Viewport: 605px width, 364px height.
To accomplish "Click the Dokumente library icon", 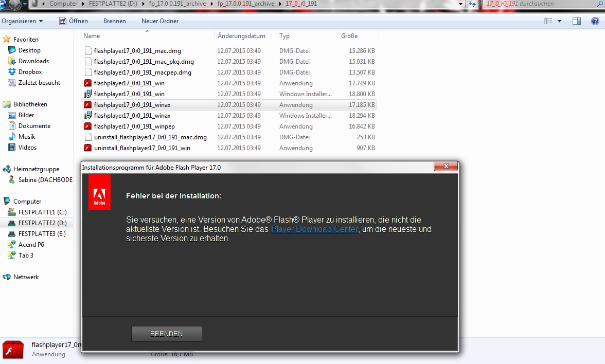I will [12, 125].
